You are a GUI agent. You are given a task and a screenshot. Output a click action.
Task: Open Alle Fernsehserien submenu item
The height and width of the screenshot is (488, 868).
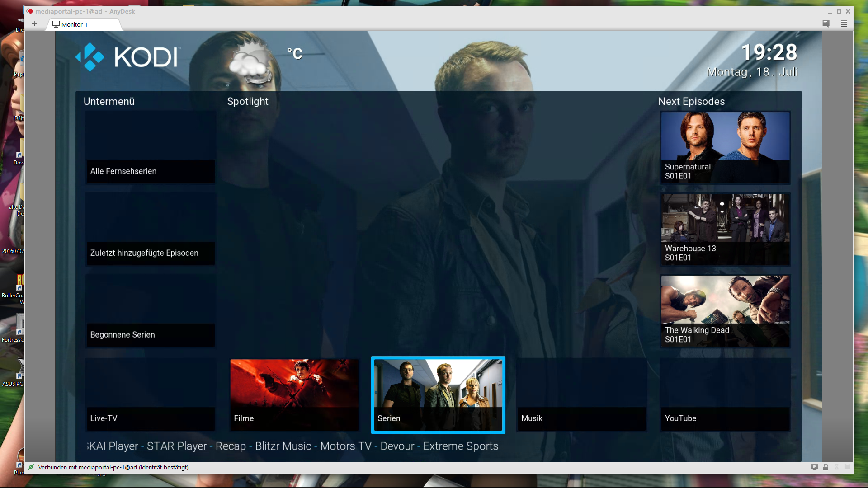click(x=150, y=147)
